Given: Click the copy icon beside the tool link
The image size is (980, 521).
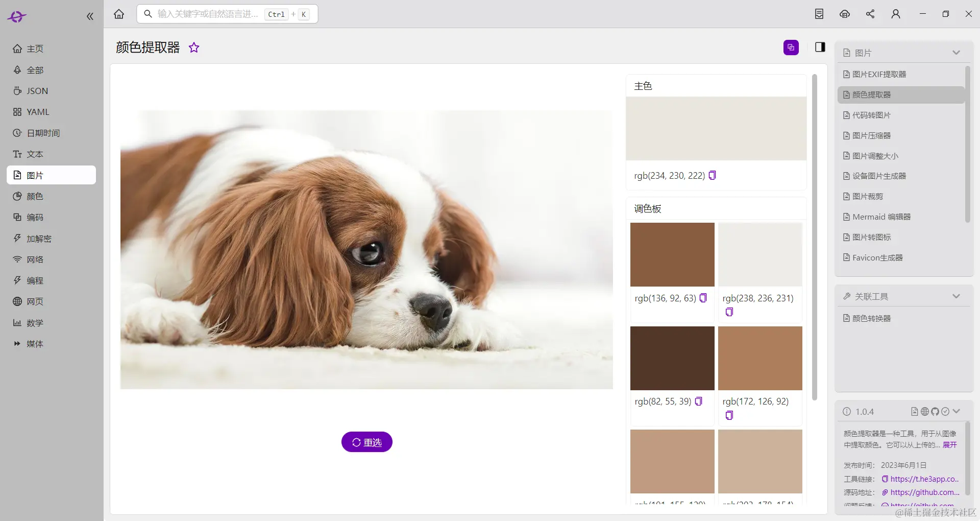Looking at the screenshot, I should click(885, 479).
